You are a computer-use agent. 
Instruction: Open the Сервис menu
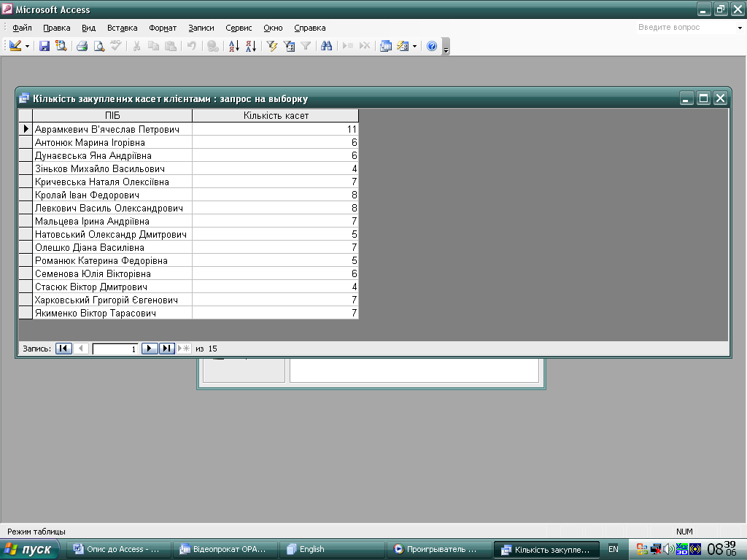pos(239,28)
